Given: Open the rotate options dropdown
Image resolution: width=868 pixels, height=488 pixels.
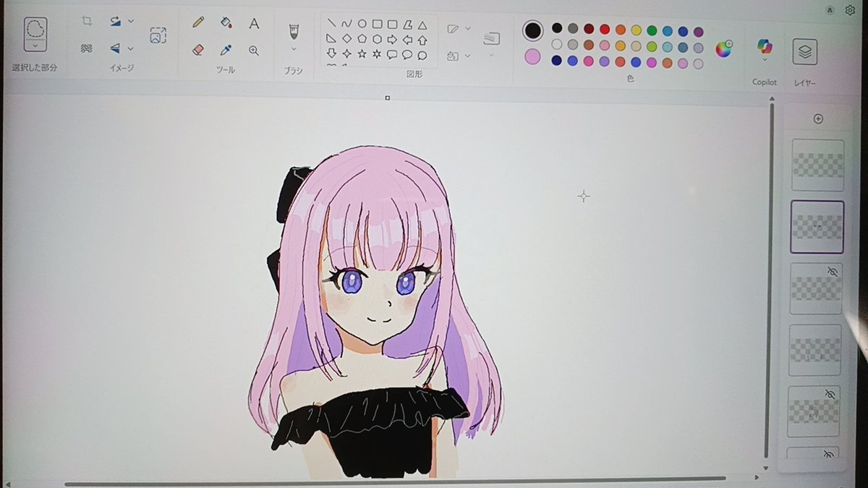Looking at the screenshot, I should coord(131,21).
